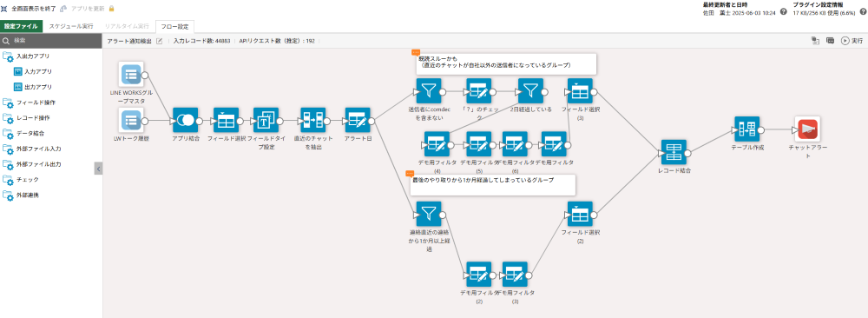Viewport: 868px width, 318px height.
Task: Click the アラート日 node icon
Action: tap(358, 121)
